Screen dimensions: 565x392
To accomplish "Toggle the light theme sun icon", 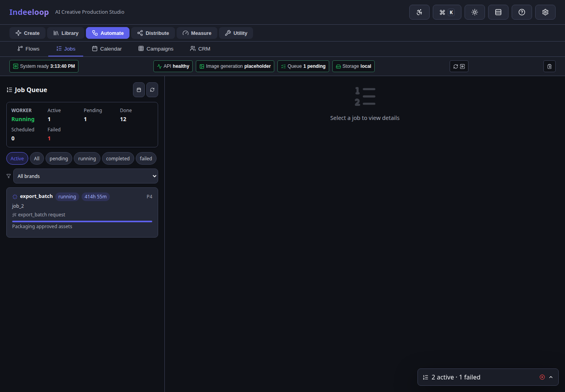I will click(475, 12).
